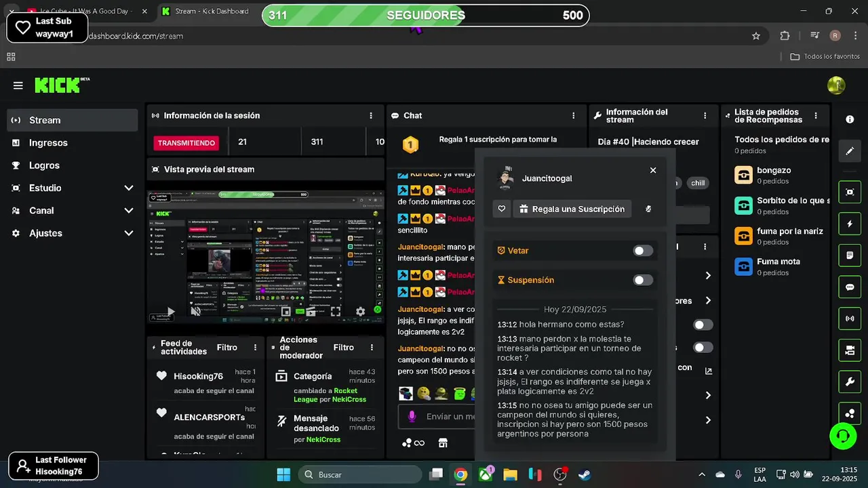Close the Juancitoogal user card
This screenshot has height=488, width=868.
653,170
